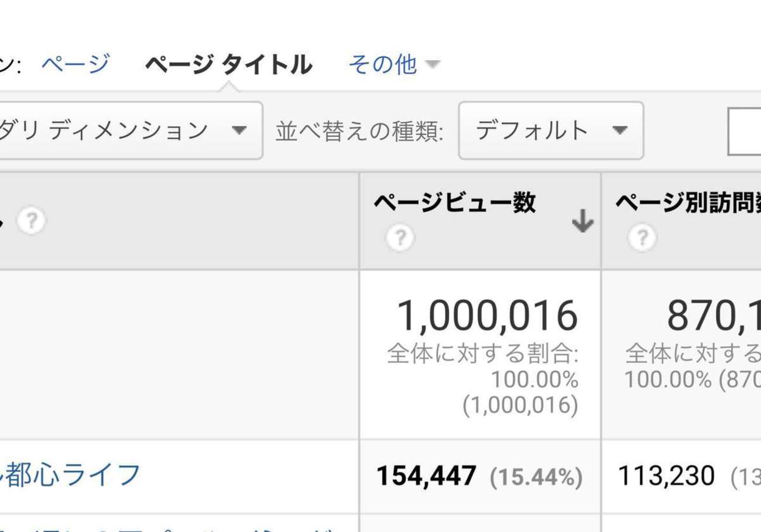
Task: Sort by ページビュー数 column header
Action: (x=455, y=203)
